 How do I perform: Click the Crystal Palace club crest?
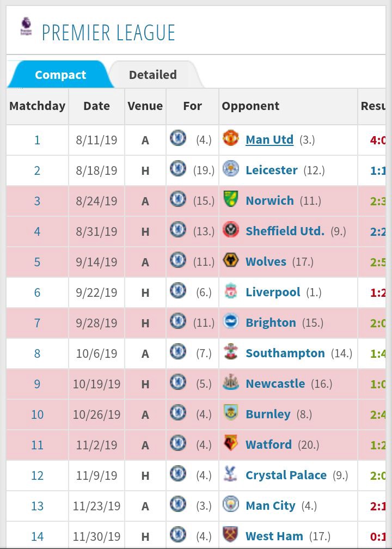(231, 474)
